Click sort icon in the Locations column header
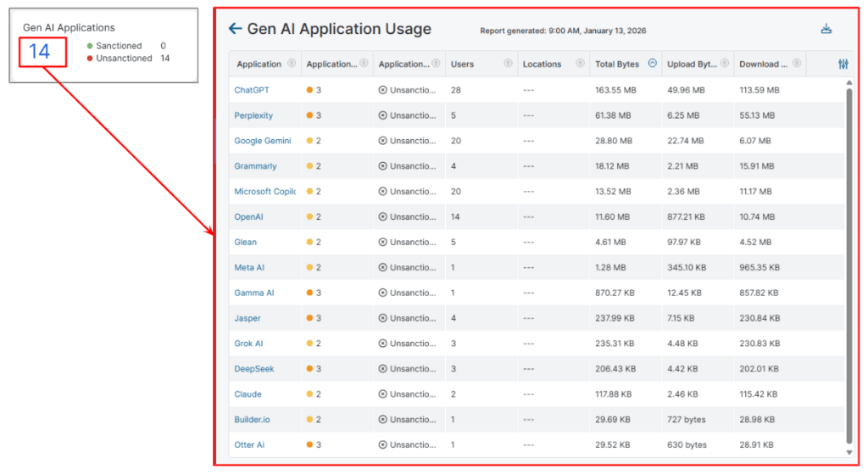This screenshot has height=475, width=868. (580, 63)
